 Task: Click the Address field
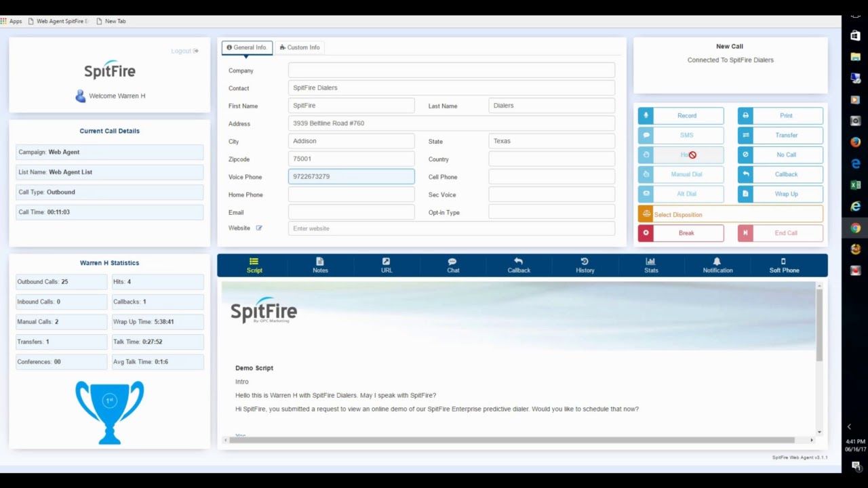click(x=452, y=123)
